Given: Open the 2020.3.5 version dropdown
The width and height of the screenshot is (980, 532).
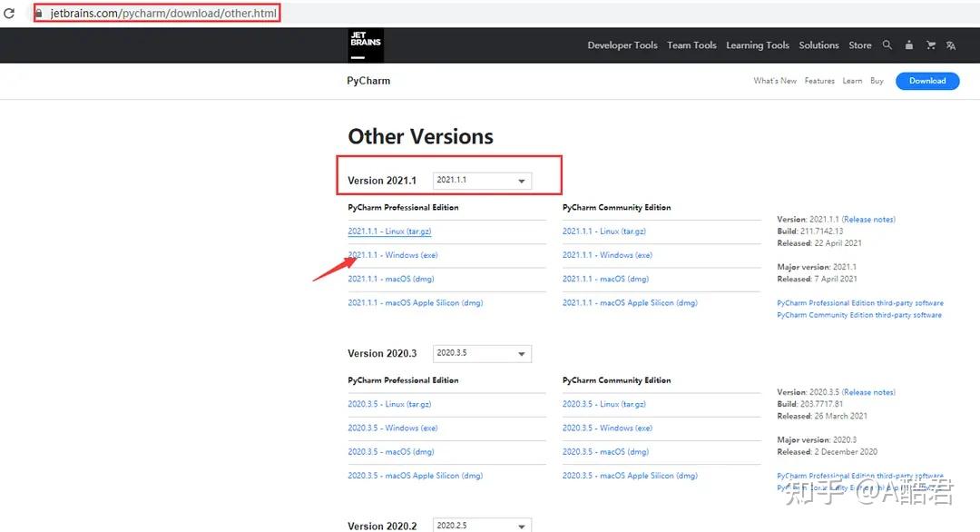Looking at the screenshot, I should coord(482,354).
